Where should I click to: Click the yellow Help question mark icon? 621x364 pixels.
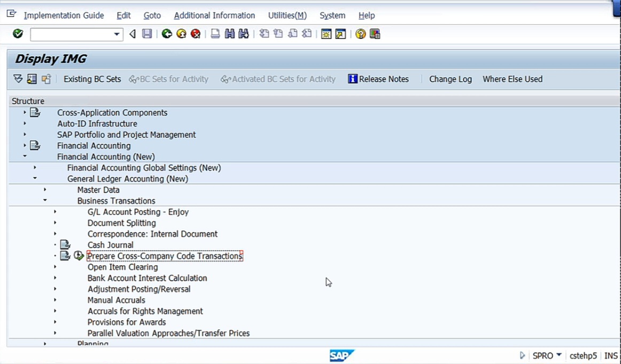pos(360,34)
